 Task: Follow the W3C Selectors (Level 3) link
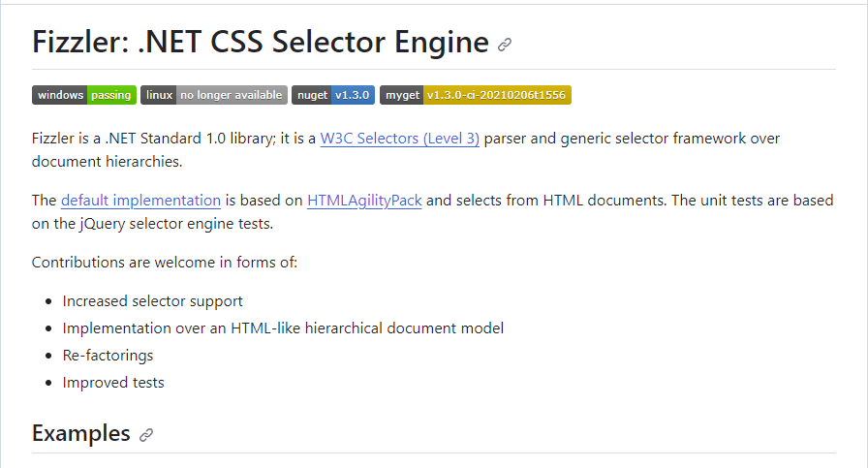400,139
